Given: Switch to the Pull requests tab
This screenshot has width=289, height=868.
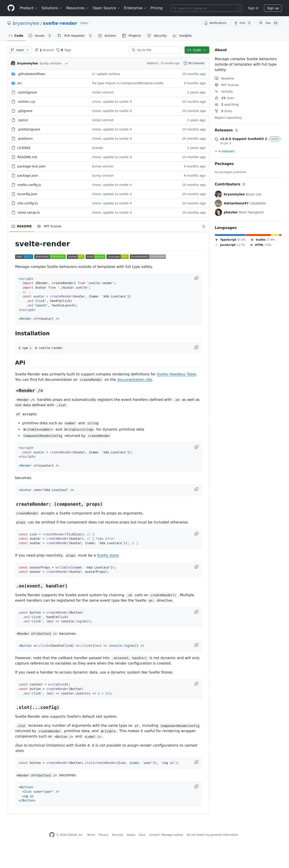Looking at the screenshot, I should point(75,36).
